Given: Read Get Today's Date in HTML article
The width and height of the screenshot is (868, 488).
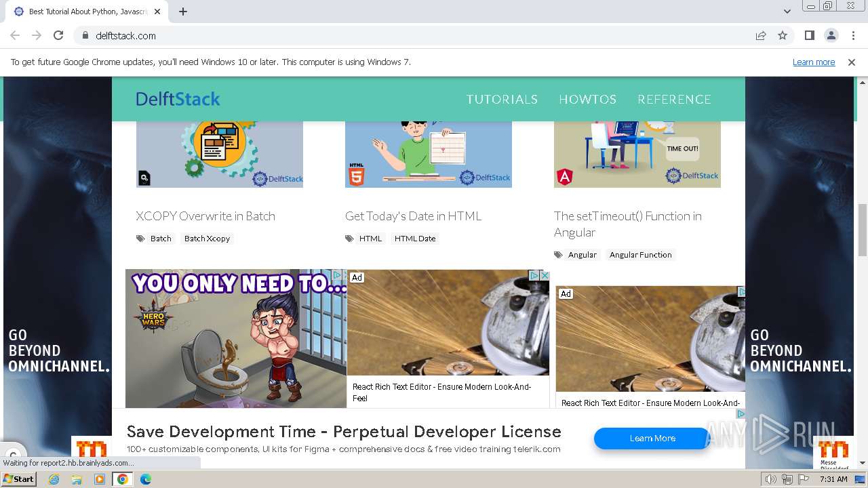Looking at the screenshot, I should (413, 216).
